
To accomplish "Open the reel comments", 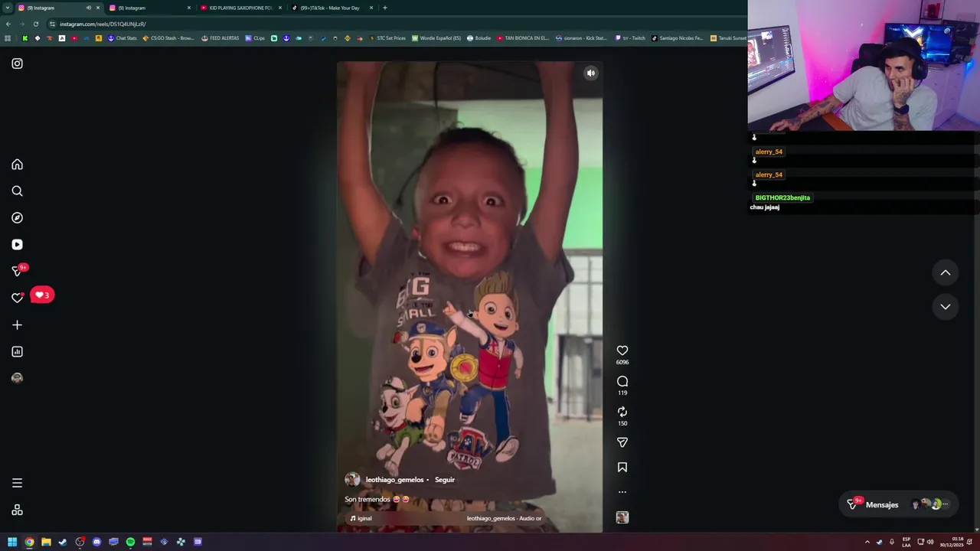I will coord(622,381).
